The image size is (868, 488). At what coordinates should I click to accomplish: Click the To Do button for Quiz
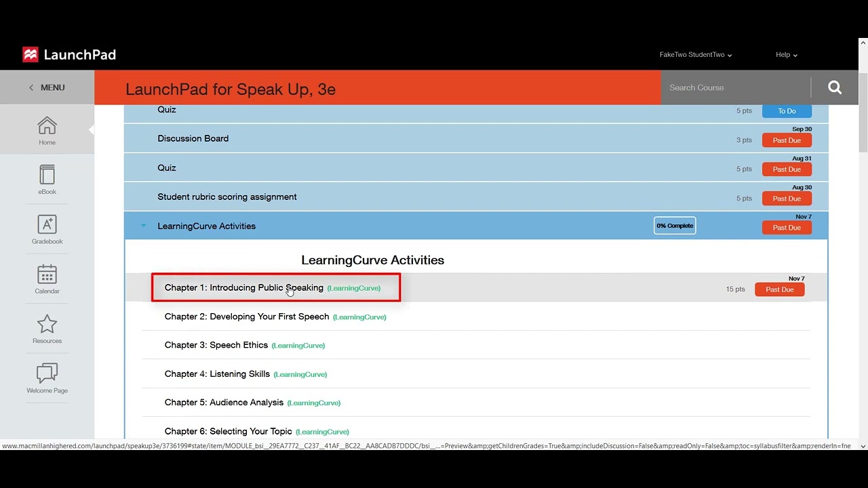coord(787,111)
